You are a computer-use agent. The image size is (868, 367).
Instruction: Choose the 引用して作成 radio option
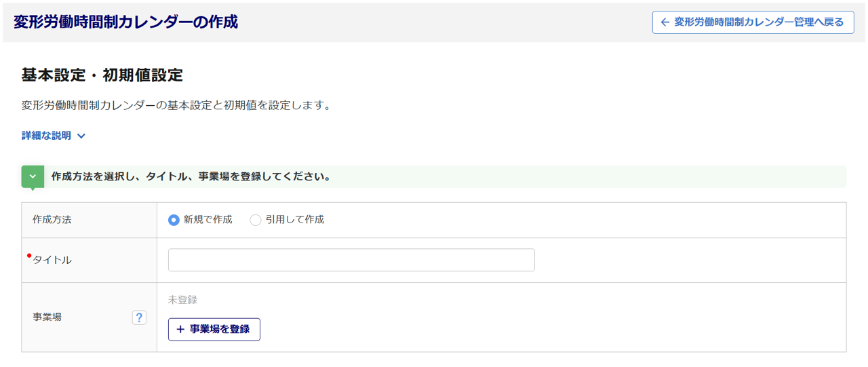click(256, 220)
